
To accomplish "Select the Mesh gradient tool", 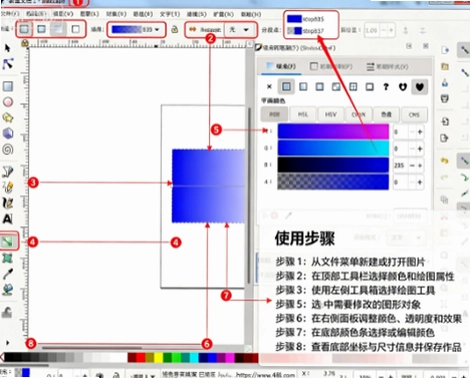I will click(x=8, y=258).
